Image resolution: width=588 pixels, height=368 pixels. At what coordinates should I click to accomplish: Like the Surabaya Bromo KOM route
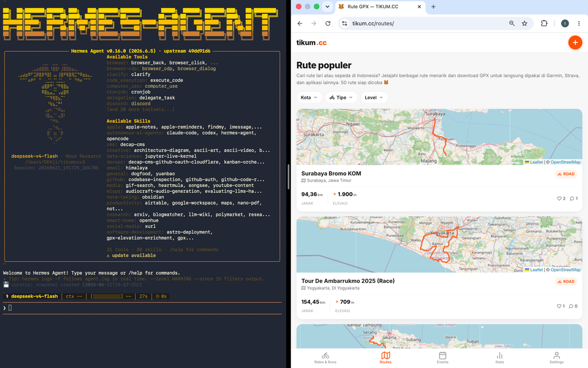[561, 199]
